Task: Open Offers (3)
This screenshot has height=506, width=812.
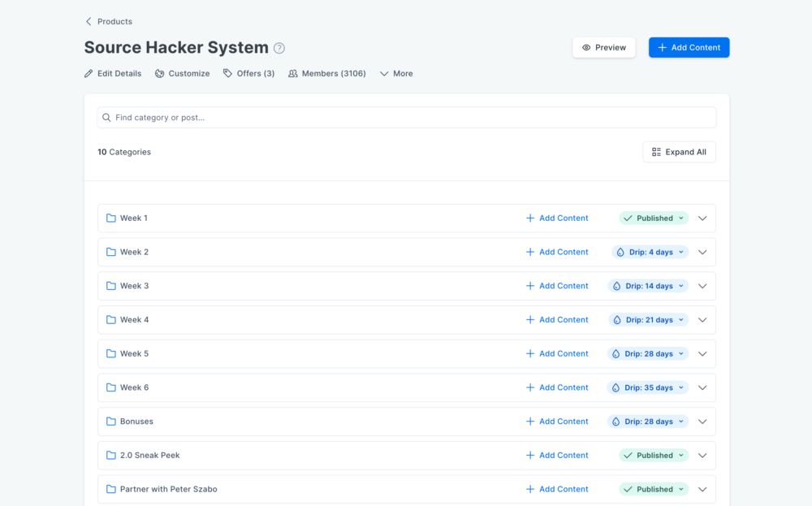Action: [248, 74]
